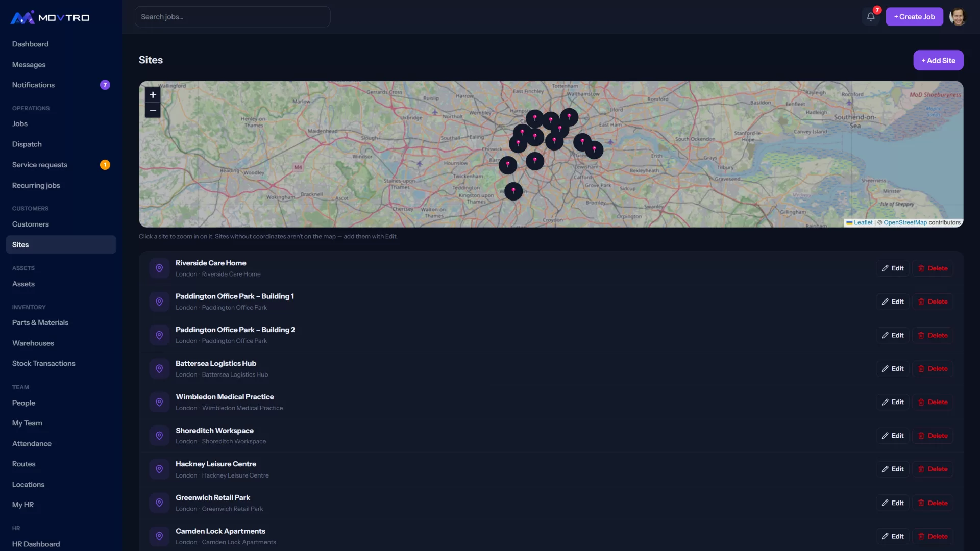The width and height of the screenshot is (980, 551).
Task: Open Service requests in the sidebar
Action: [61, 165]
